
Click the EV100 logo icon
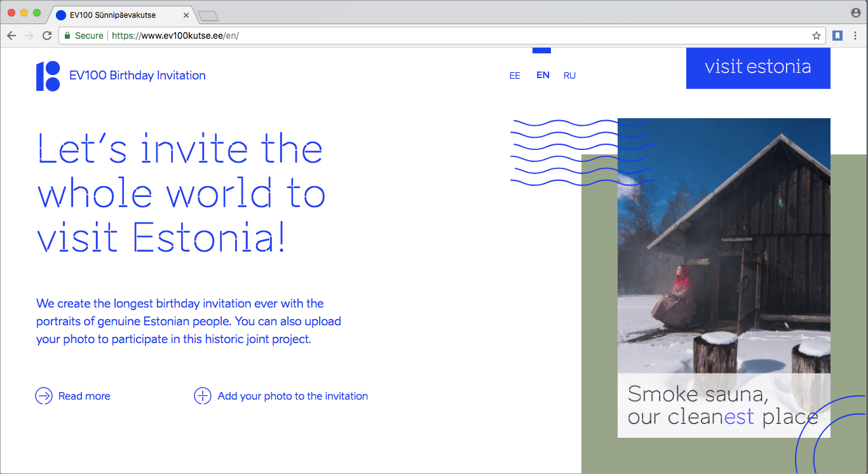coord(48,76)
